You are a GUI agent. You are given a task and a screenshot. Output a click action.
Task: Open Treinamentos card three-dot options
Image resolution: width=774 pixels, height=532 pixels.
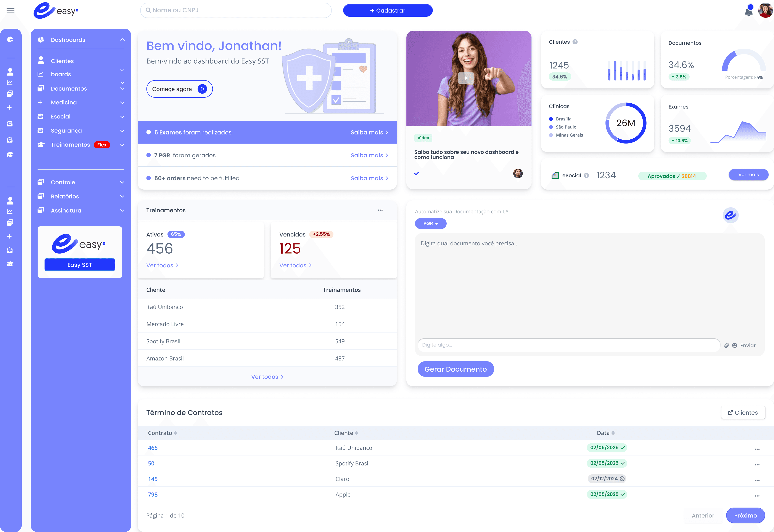(x=380, y=210)
